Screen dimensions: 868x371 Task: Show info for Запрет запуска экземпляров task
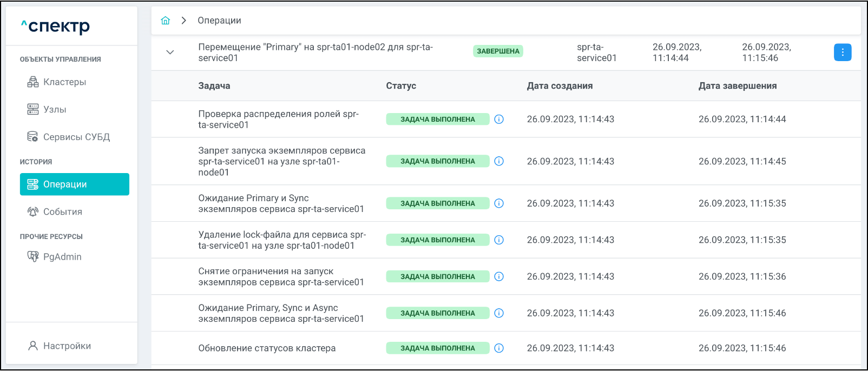499,161
